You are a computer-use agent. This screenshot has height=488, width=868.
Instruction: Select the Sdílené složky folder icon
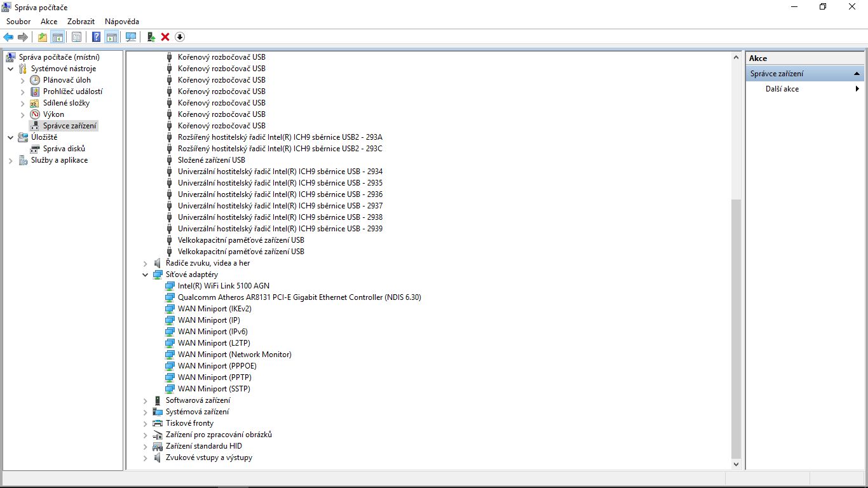coord(35,103)
